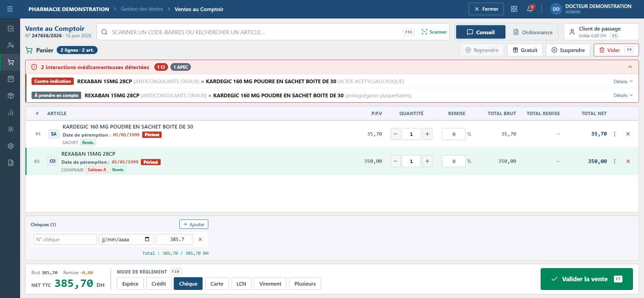This screenshot has width=644, height=298.
Task: Select Espèce payment mode
Action: point(130,284)
